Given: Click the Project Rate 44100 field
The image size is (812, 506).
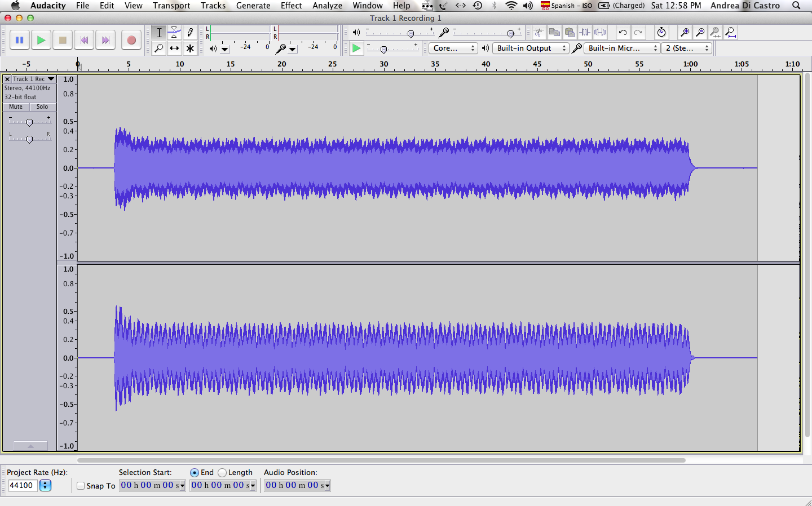Looking at the screenshot, I should [x=23, y=486].
